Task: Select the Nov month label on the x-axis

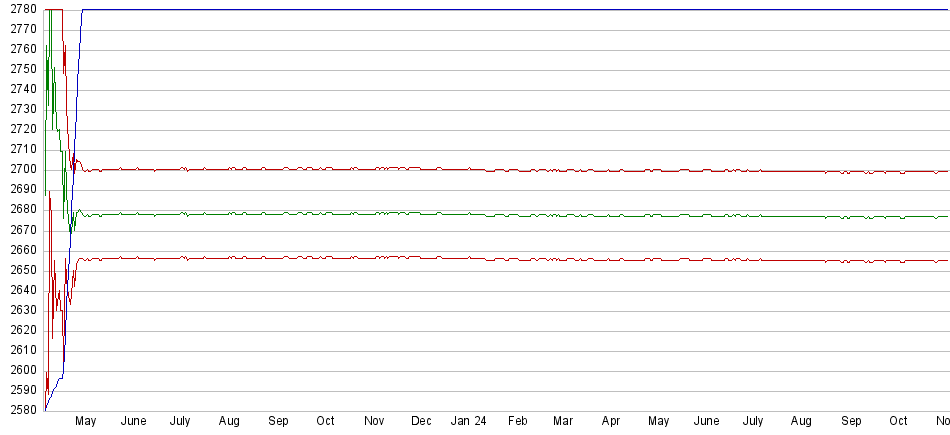Action: [374, 422]
